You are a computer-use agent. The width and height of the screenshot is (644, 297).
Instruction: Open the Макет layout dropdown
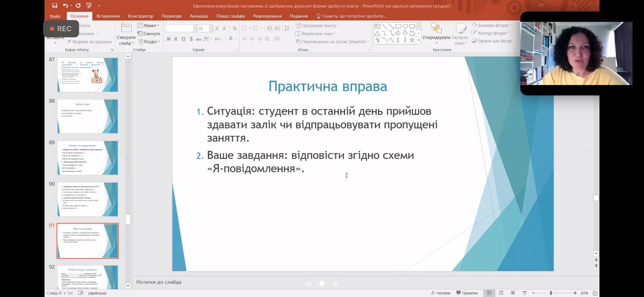(x=148, y=26)
